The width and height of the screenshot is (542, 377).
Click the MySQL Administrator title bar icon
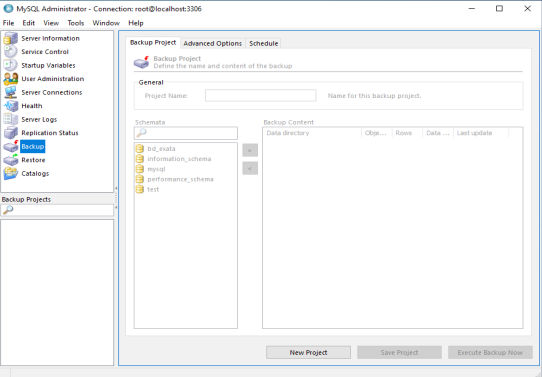[x=8, y=9]
